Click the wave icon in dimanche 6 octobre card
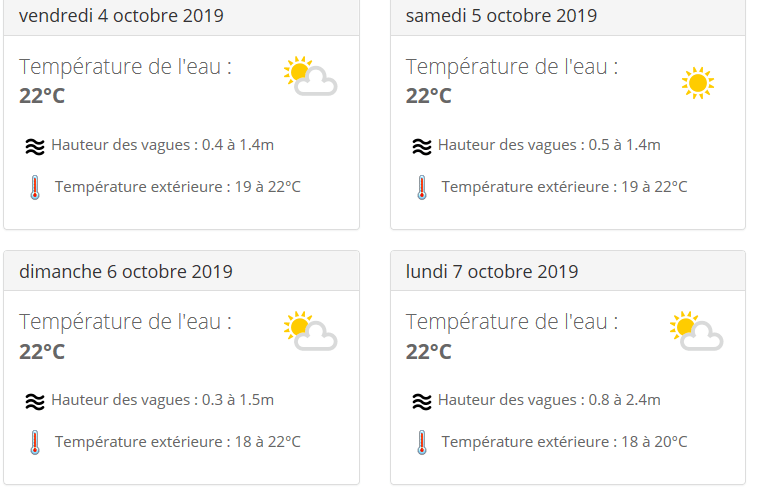Viewport: 761px width, 492px height. coord(35,401)
